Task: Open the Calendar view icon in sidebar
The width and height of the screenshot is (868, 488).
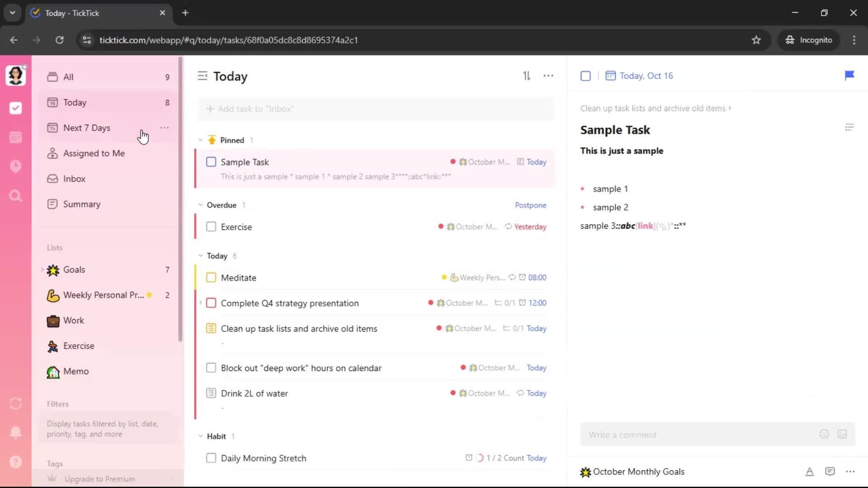Action: click(x=16, y=137)
